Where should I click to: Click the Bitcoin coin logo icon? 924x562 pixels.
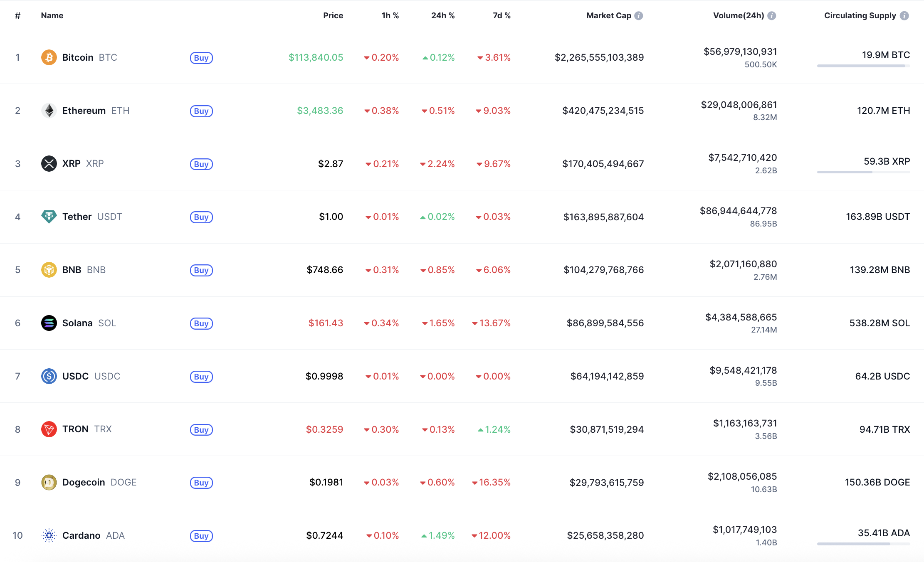[49, 57]
